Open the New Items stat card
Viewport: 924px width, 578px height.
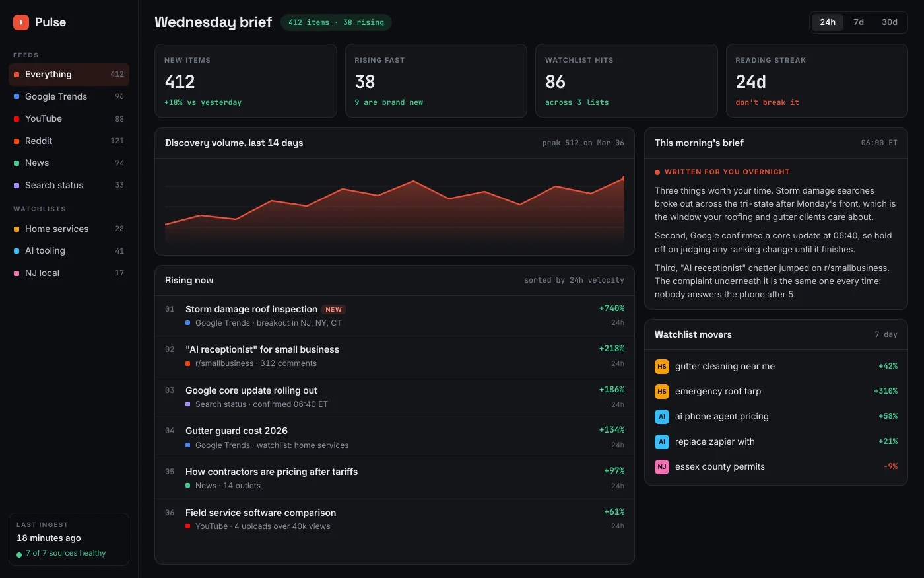[246, 81]
